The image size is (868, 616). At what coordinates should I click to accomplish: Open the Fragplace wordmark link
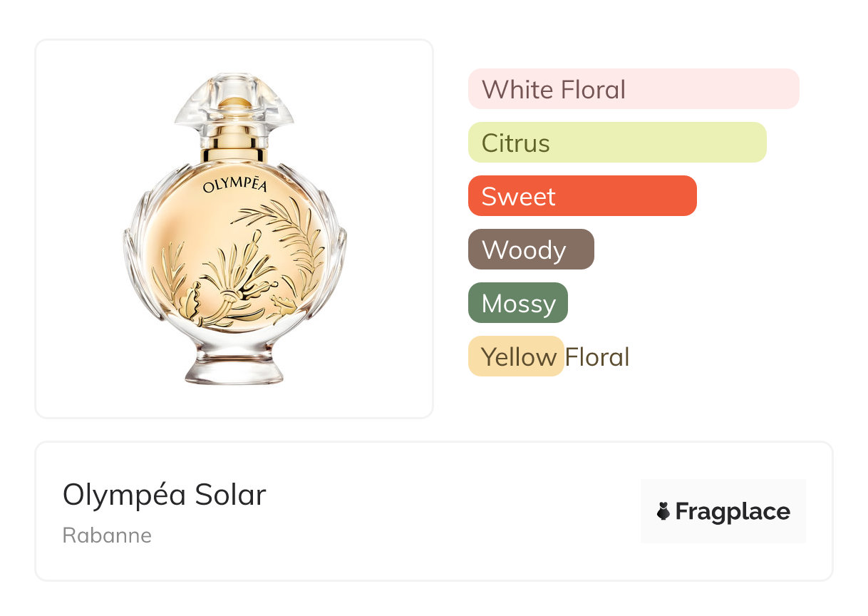(732, 511)
